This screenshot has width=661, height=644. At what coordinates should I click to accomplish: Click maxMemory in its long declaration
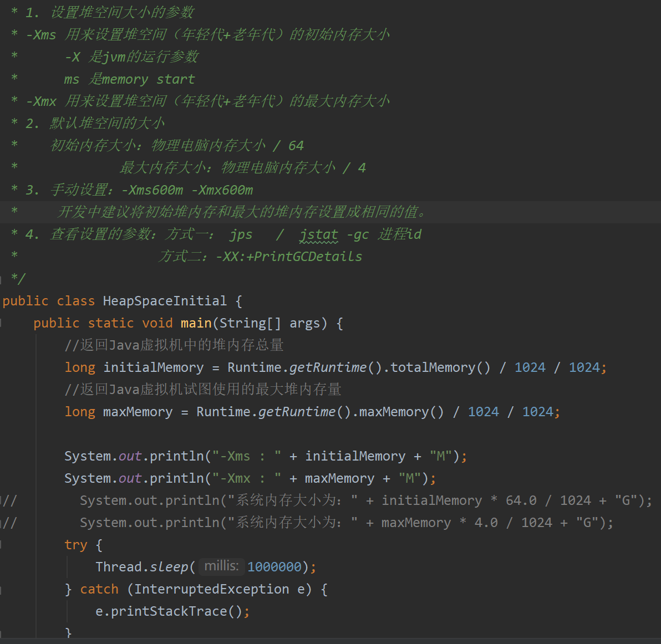[138, 411]
